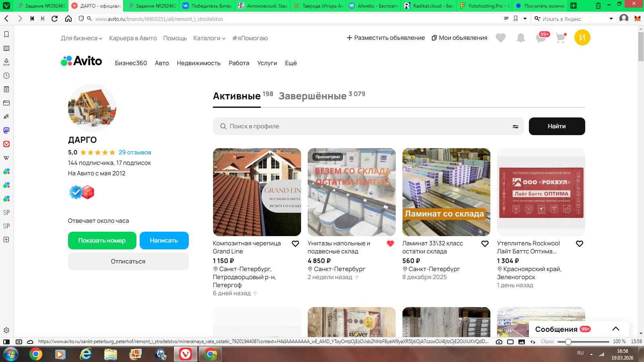Open the Ламинат со склада listing thumbnail
The width and height of the screenshot is (644, 362).
pyautogui.click(x=446, y=192)
